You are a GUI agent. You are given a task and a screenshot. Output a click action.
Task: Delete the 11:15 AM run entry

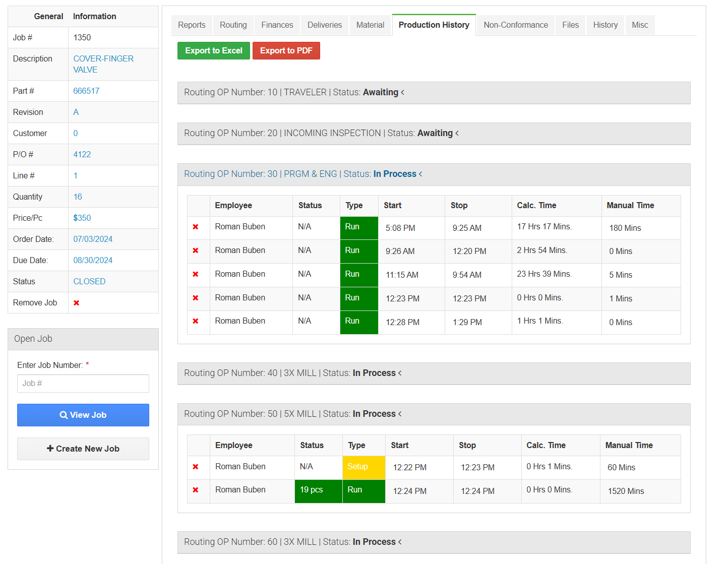click(x=196, y=274)
